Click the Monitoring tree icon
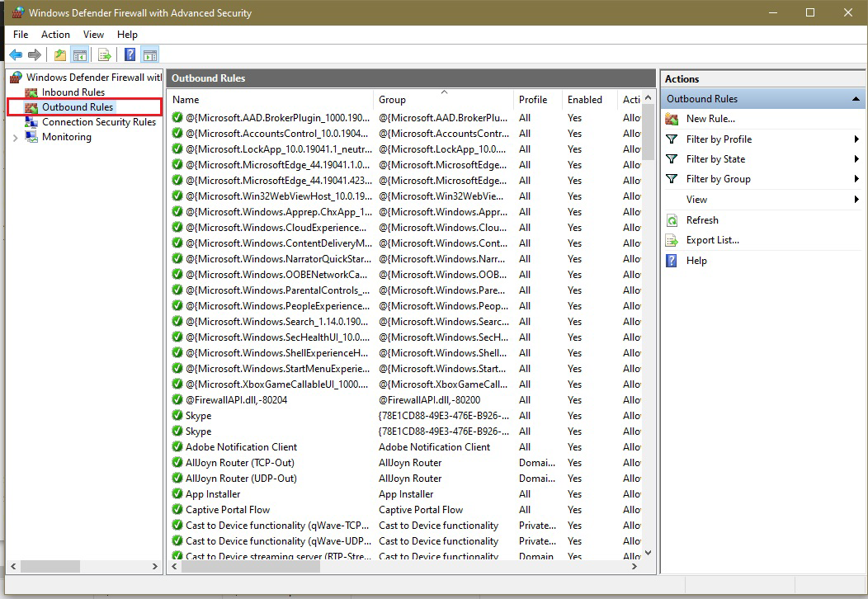The image size is (868, 599). pos(31,137)
